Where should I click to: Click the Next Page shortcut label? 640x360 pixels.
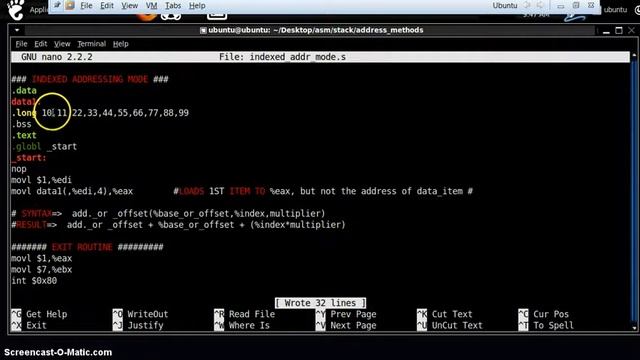click(353, 326)
